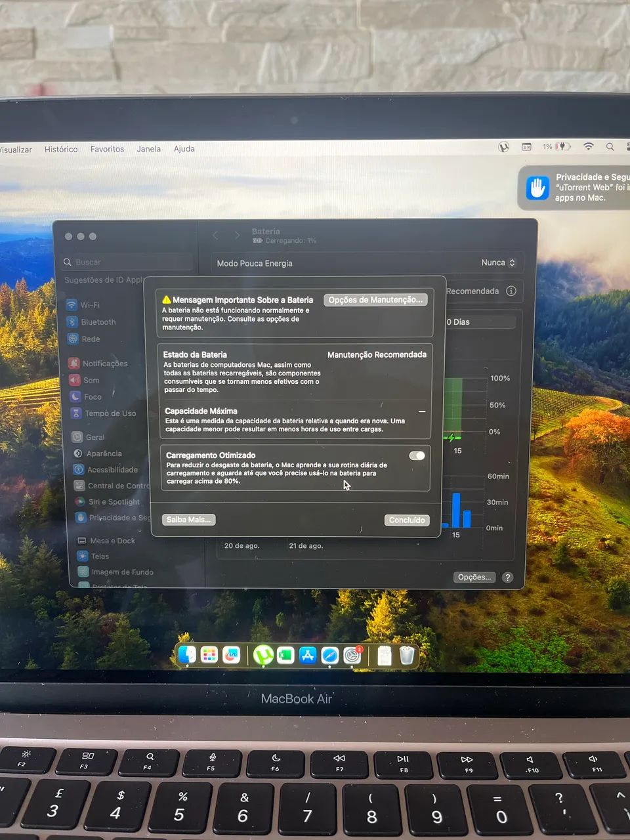The width and height of the screenshot is (630, 840).
Task: Click the 20 de ago. date label
Action: (241, 546)
